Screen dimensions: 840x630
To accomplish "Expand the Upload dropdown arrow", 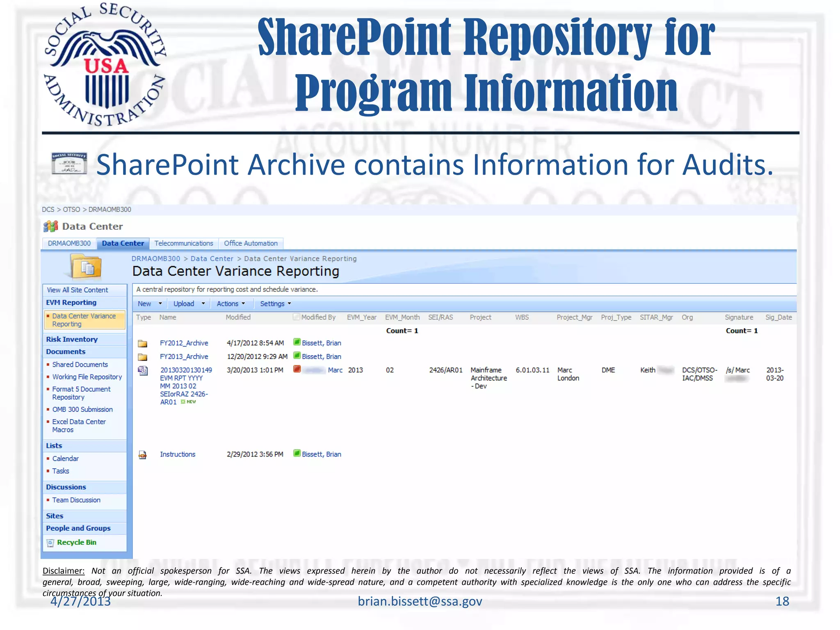I will coord(203,304).
